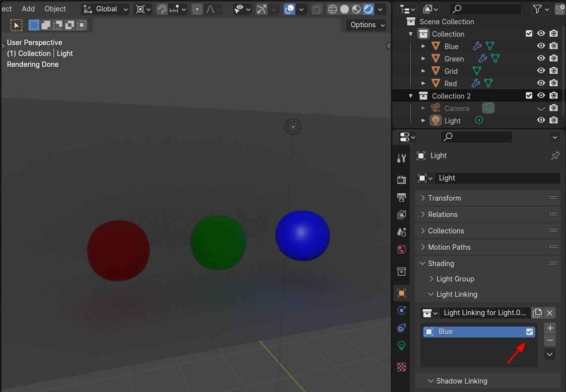This screenshot has width=566, height=392.
Task: Open the Render properties tab
Action: pos(401,179)
